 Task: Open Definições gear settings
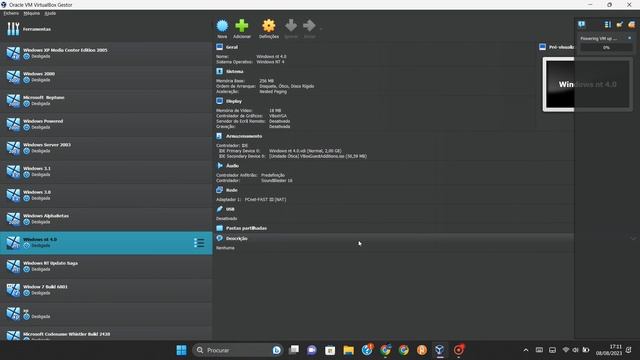(x=269, y=29)
